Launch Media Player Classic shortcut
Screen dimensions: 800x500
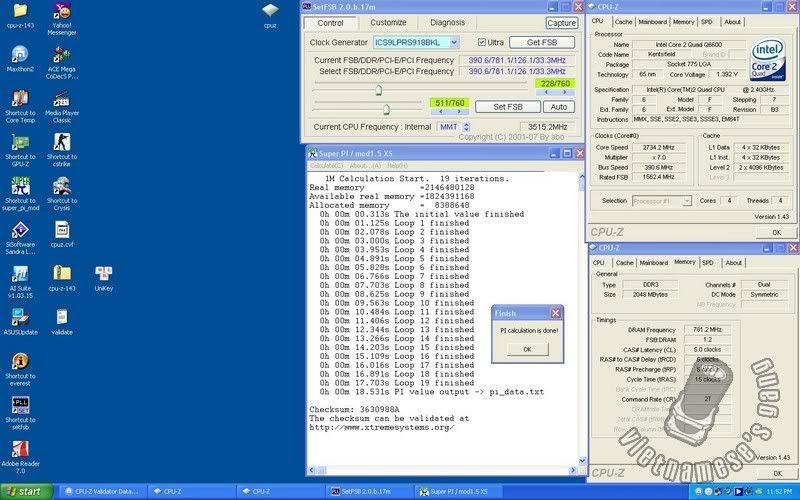62,107
